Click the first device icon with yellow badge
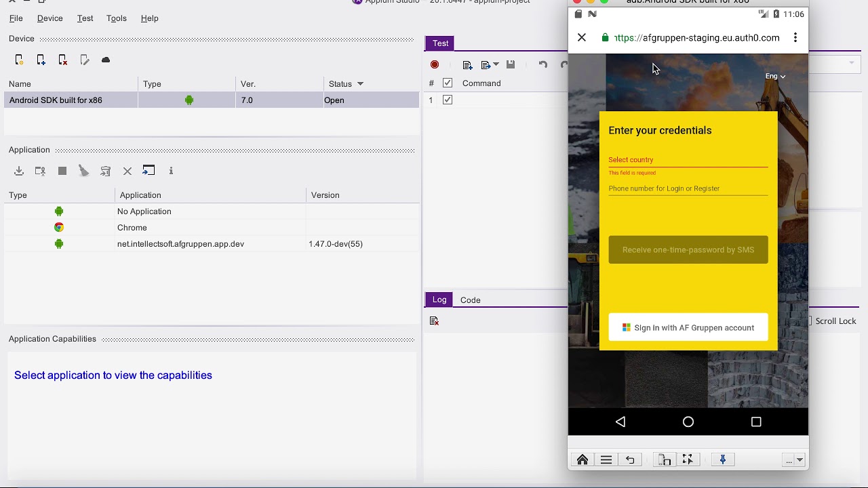Viewport: 868px width, 488px height. pos(19,60)
